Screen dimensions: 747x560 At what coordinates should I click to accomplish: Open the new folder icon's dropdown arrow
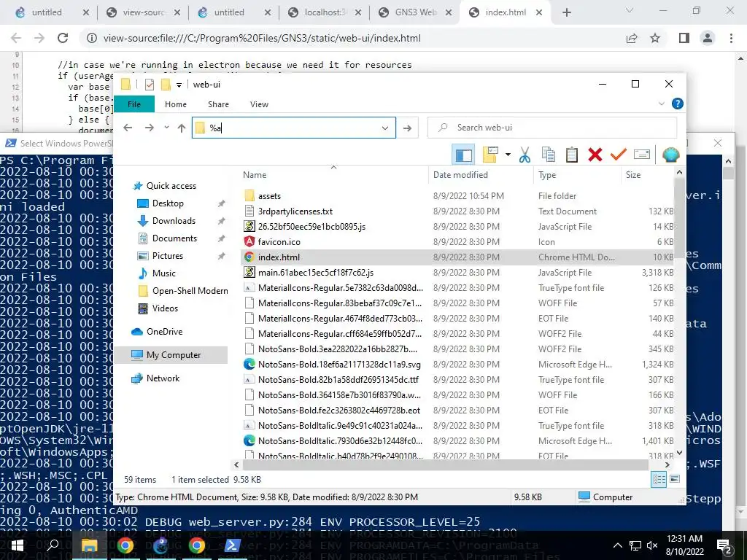click(x=508, y=155)
